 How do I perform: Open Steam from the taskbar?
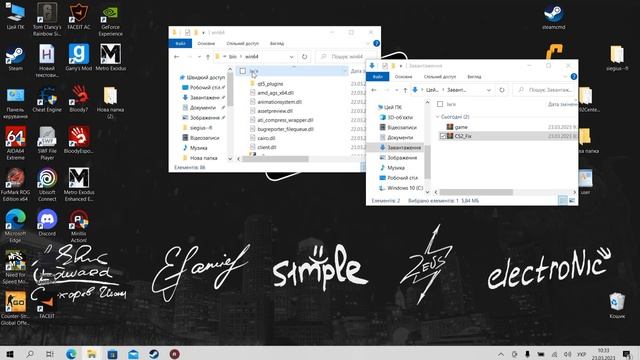click(x=154, y=354)
